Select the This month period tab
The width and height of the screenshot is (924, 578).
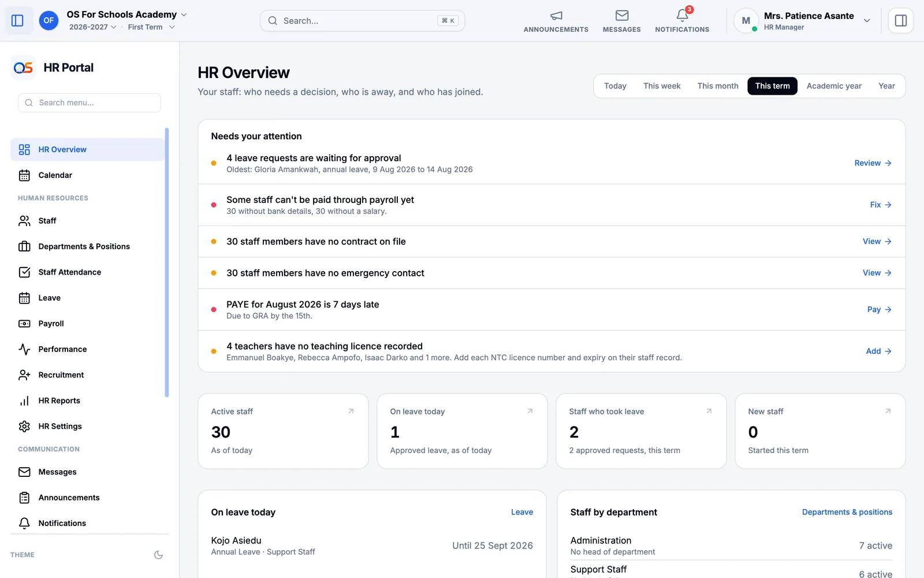click(718, 86)
